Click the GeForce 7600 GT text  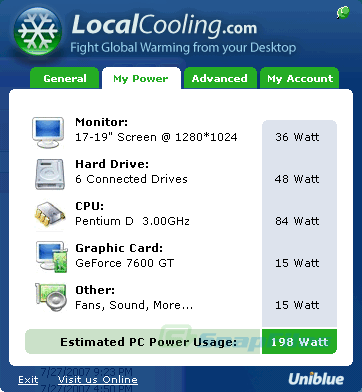[x=124, y=263]
